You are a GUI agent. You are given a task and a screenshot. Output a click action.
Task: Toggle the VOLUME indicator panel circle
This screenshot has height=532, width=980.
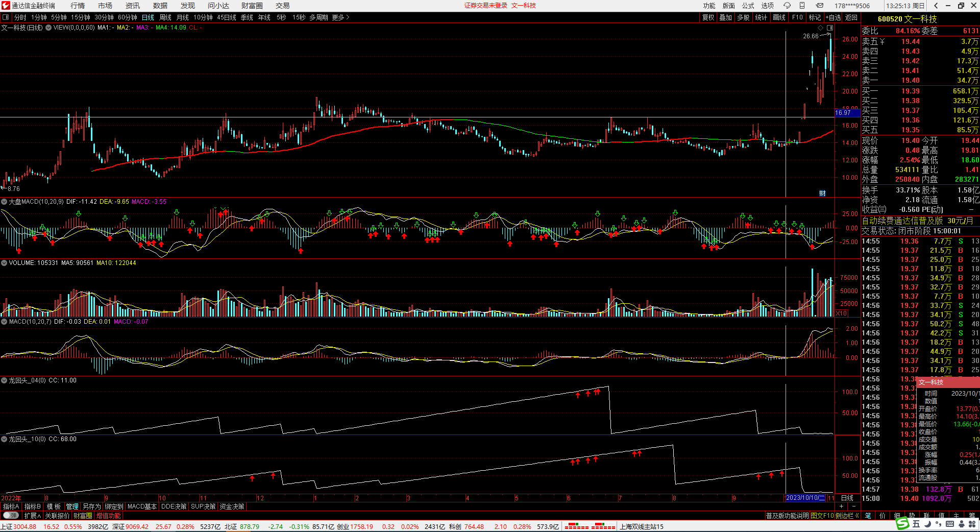[4, 263]
